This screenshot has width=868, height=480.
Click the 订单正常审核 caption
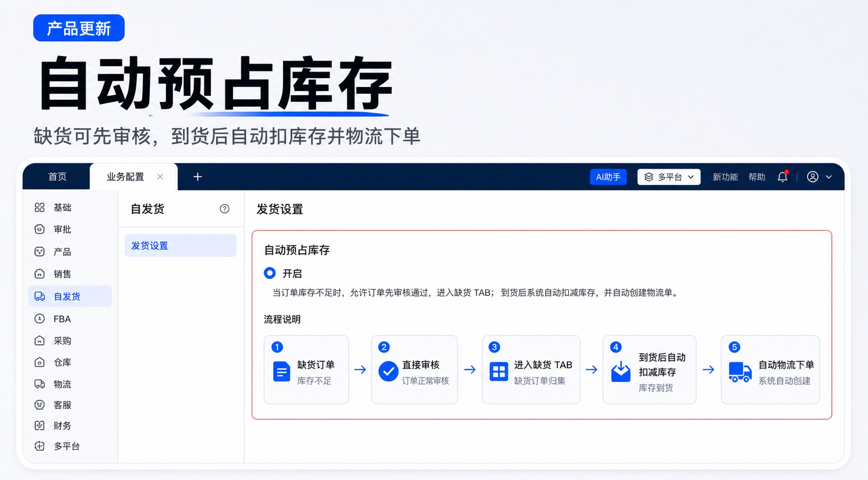(425, 381)
